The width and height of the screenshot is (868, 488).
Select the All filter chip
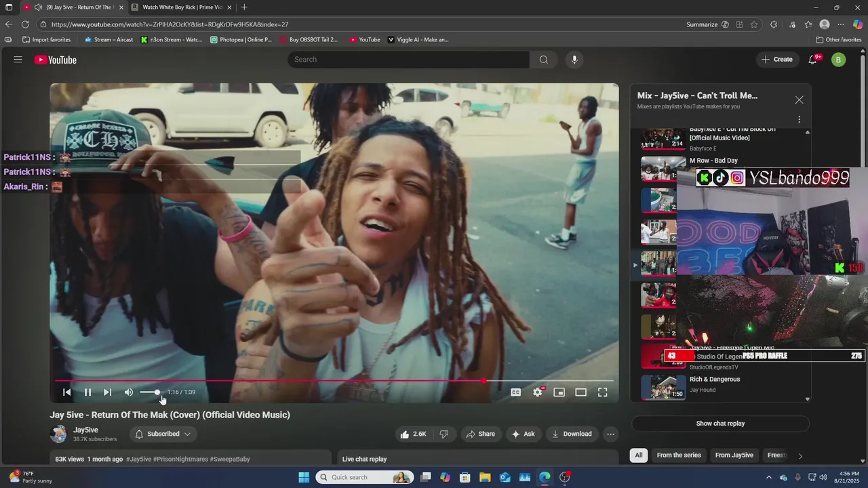tap(638, 455)
